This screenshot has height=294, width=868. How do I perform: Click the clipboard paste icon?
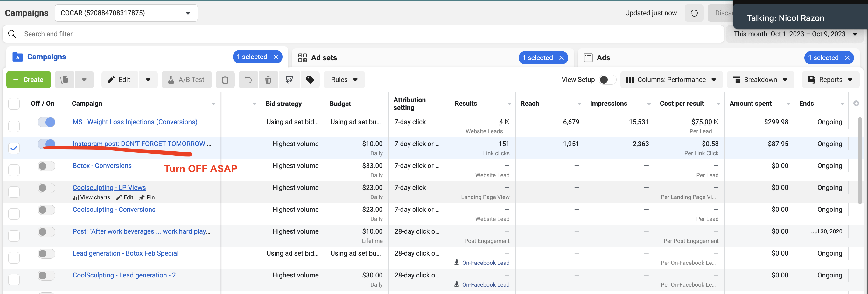(225, 80)
